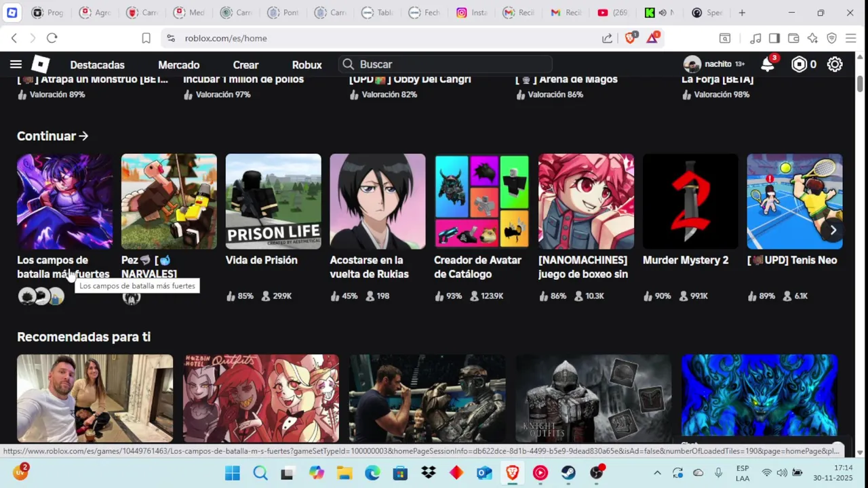Open the blue monster recommended game thumbnail

coord(759,399)
